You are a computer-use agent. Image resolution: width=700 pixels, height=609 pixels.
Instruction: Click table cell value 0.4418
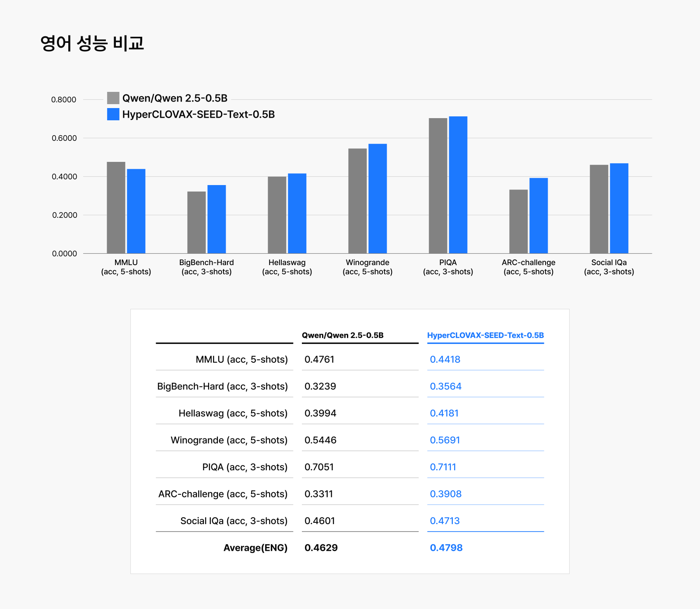(445, 360)
